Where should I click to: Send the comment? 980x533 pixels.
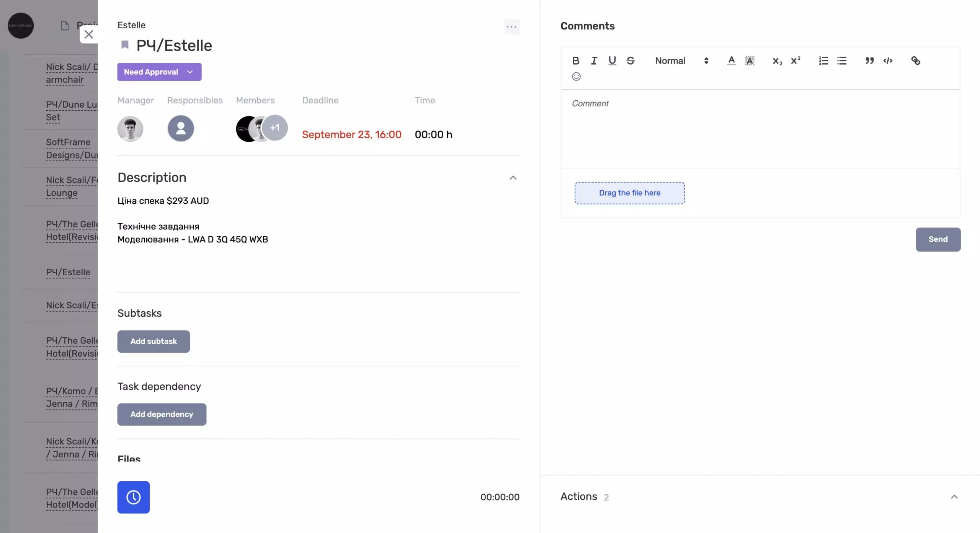pos(938,239)
